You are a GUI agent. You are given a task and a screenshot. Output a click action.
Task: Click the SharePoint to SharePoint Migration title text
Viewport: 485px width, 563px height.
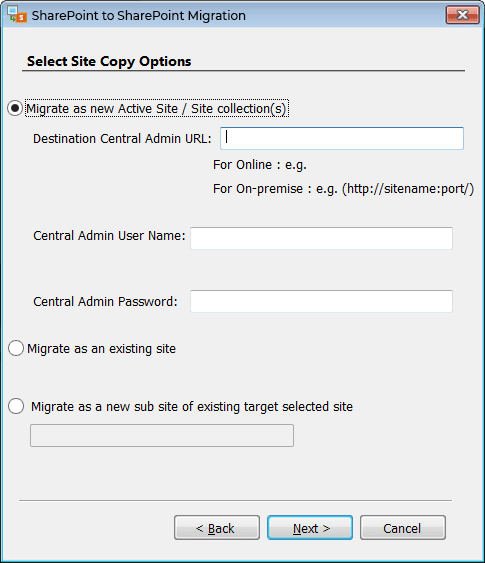pyautogui.click(x=139, y=15)
